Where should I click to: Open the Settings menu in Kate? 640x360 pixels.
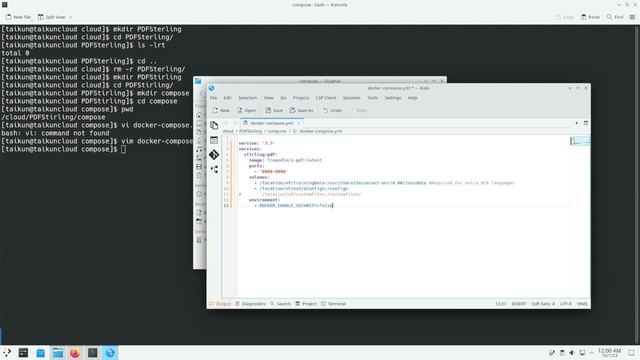point(393,98)
